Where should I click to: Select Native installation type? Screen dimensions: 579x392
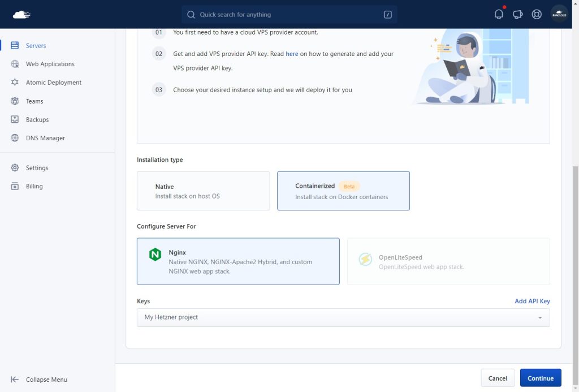coord(203,191)
